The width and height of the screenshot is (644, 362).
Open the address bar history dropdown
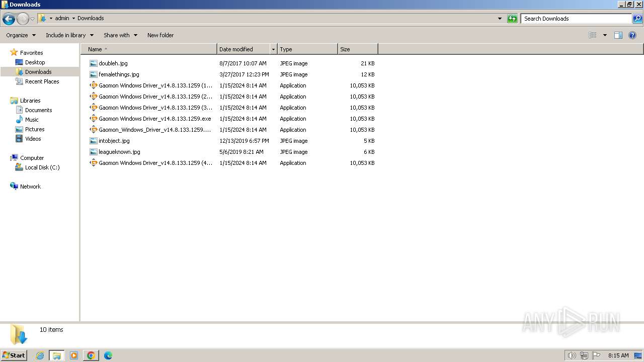pos(500,19)
